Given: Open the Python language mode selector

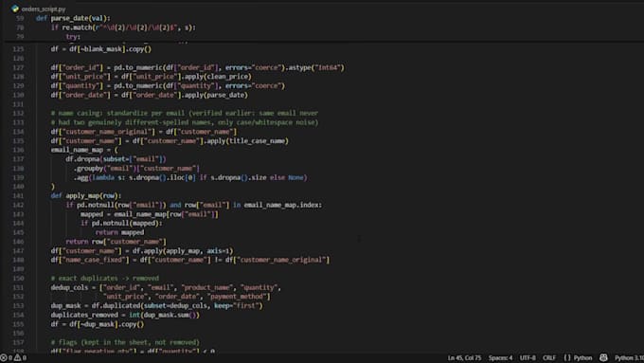Looking at the screenshot, I should [582, 357].
